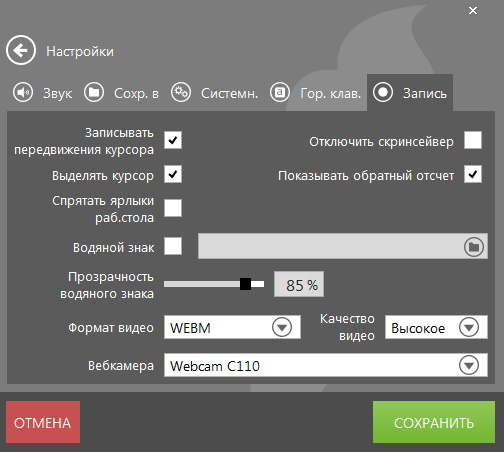Select the Запись tab label
This screenshot has height=452, width=504.
425,94
